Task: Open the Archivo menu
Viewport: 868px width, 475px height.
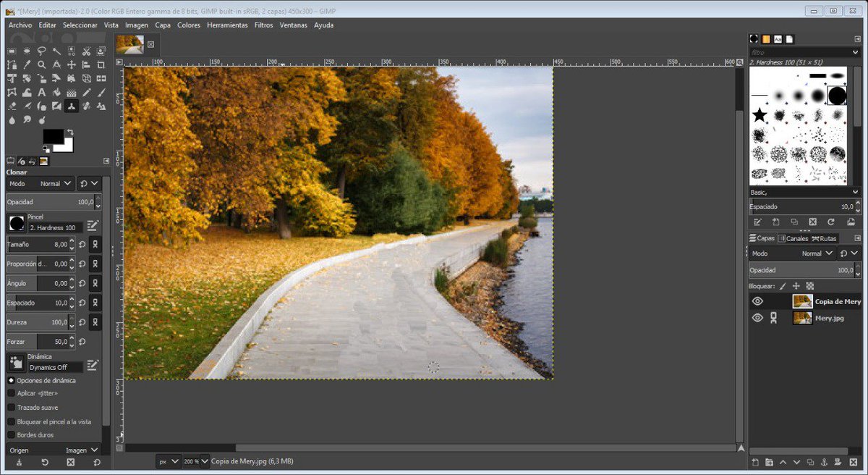Action: pyautogui.click(x=20, y=25)
